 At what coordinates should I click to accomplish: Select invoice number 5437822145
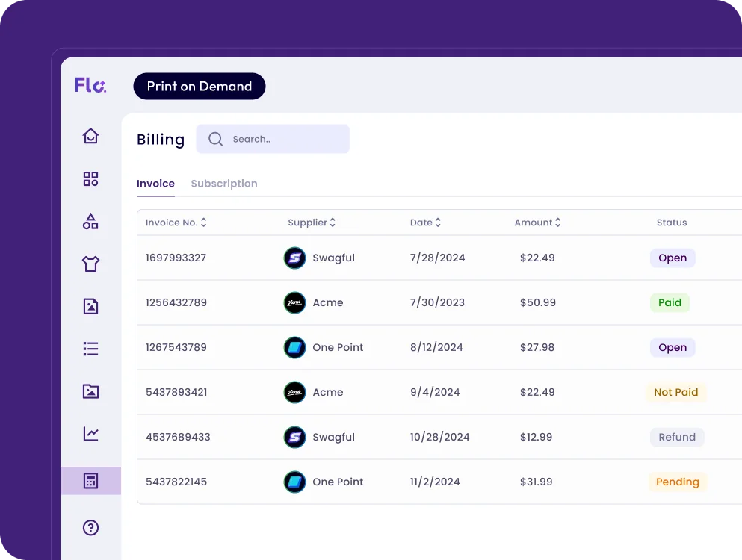(x=176, y=482)
